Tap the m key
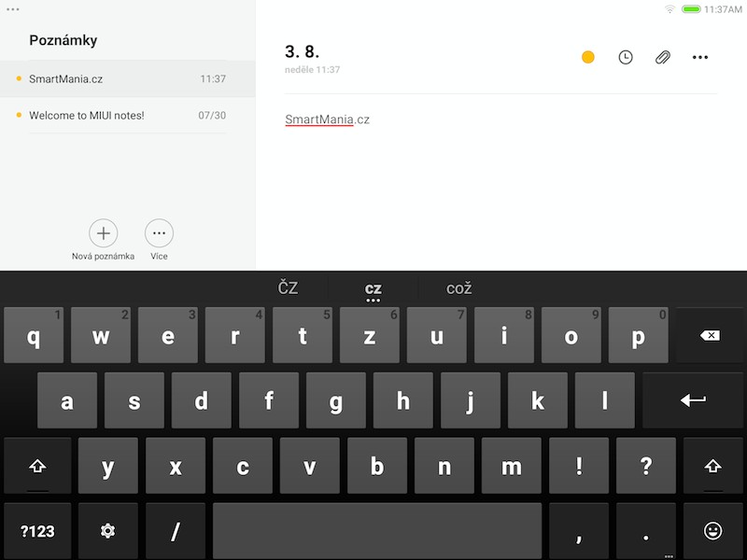Viewport: 747px width, 560px height. tap(512, 466)
